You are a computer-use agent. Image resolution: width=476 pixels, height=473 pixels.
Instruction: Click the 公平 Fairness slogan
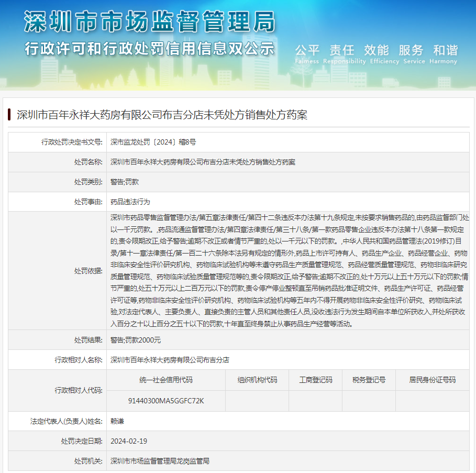point(307,54)
